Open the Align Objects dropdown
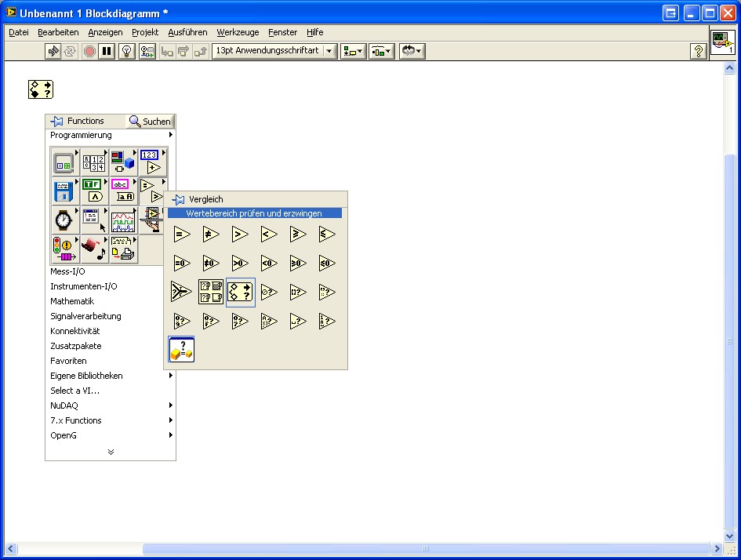Viewport: 741px width, 560px height. (x=353, y=51)
